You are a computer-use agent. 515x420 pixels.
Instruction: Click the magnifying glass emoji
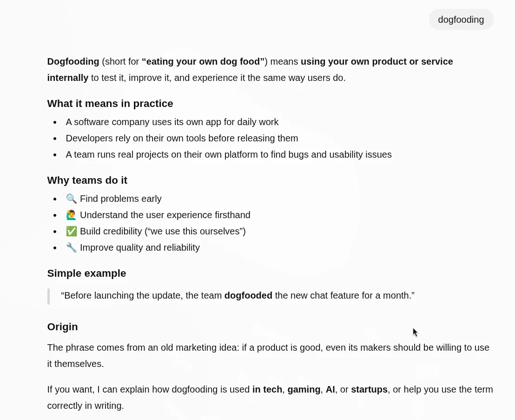coord(71,199)
